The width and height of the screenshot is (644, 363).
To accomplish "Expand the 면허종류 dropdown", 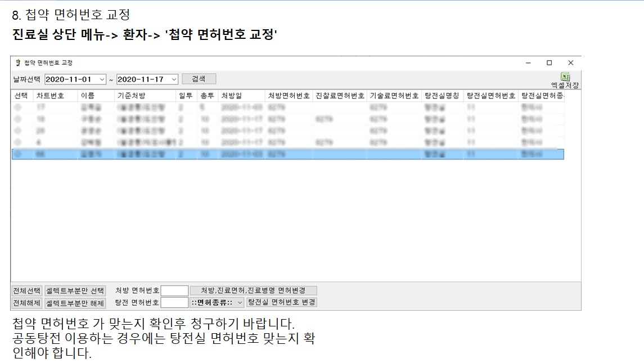I will 240,303.
